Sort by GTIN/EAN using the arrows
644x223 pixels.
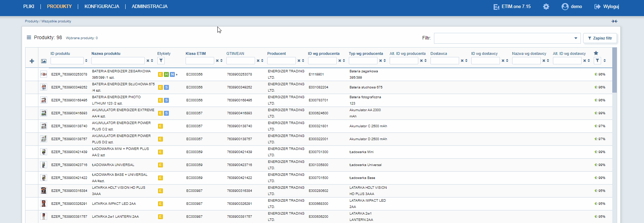point(262,61)
